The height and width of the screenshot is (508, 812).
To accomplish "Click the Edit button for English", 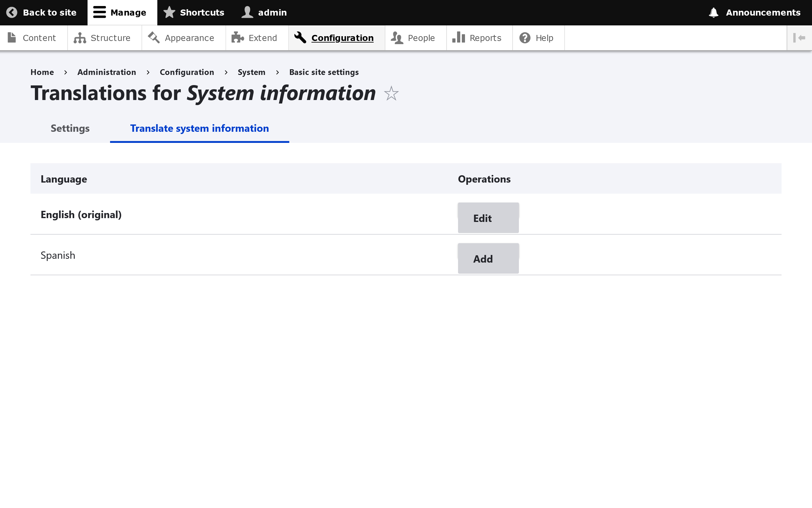I will (x=488, y=218).
